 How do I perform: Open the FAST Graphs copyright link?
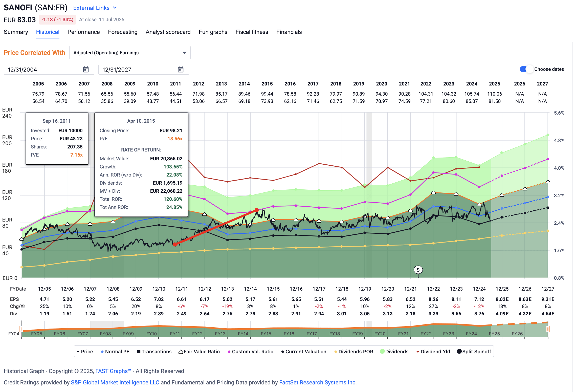[111, 371]
